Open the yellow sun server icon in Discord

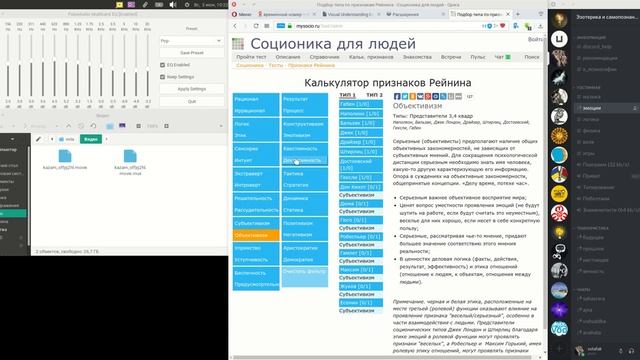[559, 136]
